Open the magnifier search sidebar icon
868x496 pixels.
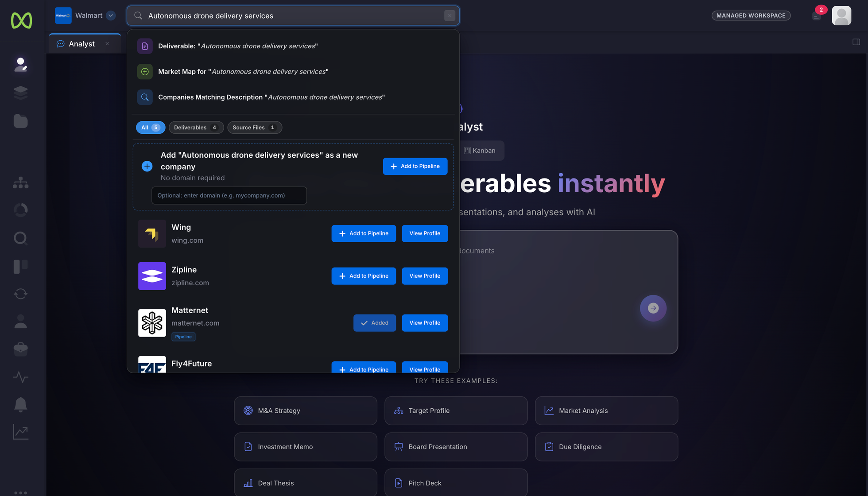pos(21,238)
